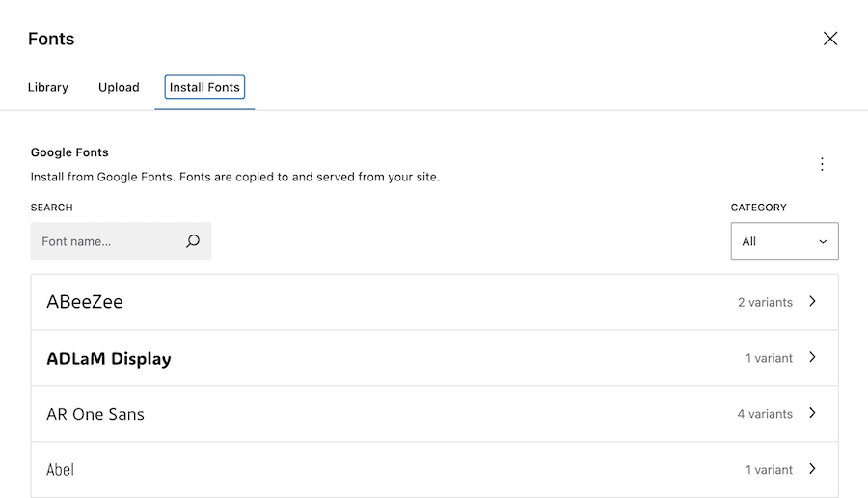
Task: Open the Category dropdown
Action: coord(783,241)
